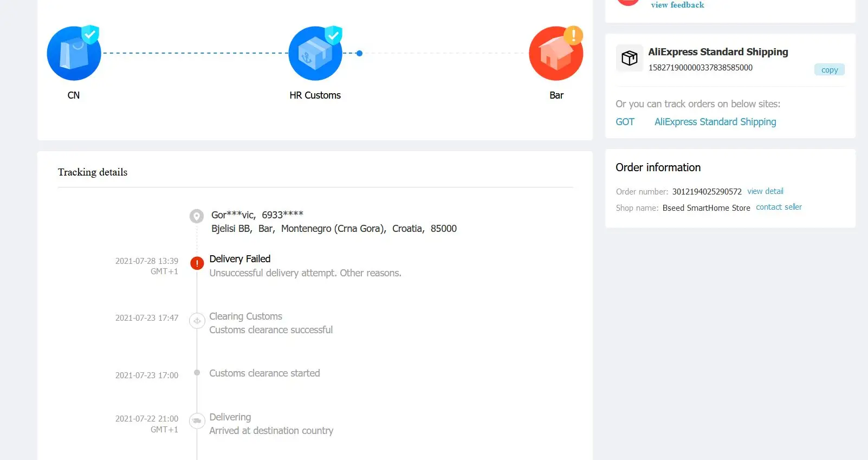Click the 2021-07-23 17:00 timestamp
868x460 pixels.
tap(147, 375)
